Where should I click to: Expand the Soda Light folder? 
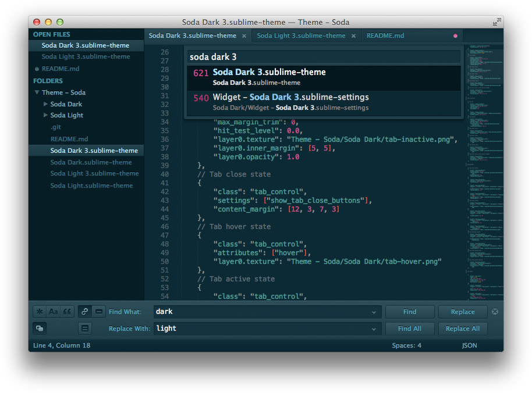[x=45, y=115]
